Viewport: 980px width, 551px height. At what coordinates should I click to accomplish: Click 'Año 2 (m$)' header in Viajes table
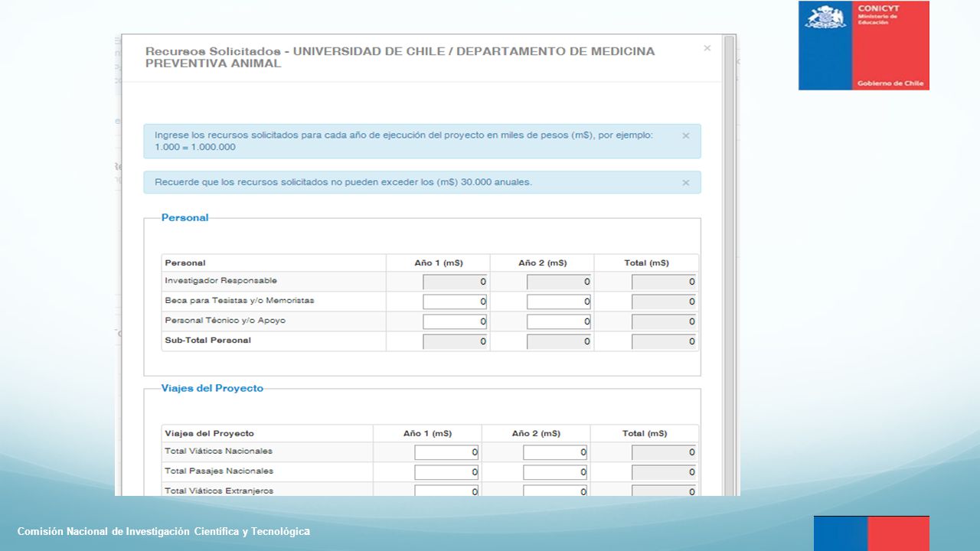[x=536, y=434]
